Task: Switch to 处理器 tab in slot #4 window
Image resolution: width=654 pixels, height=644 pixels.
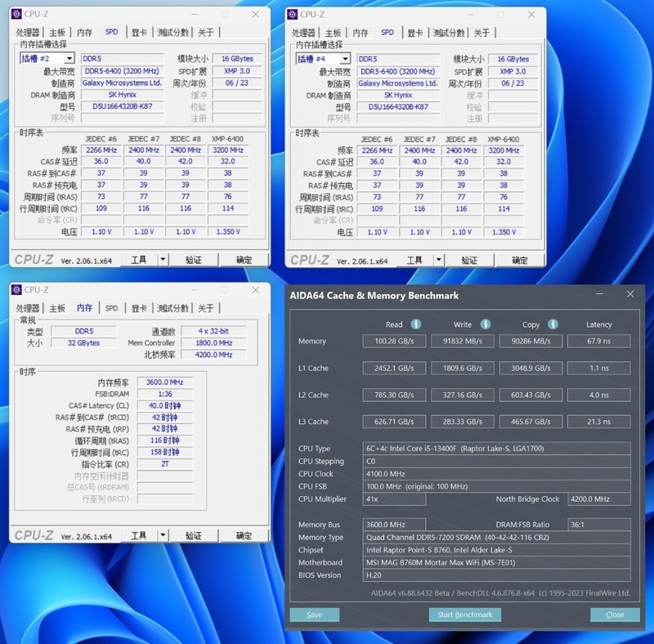Action: 303,33
